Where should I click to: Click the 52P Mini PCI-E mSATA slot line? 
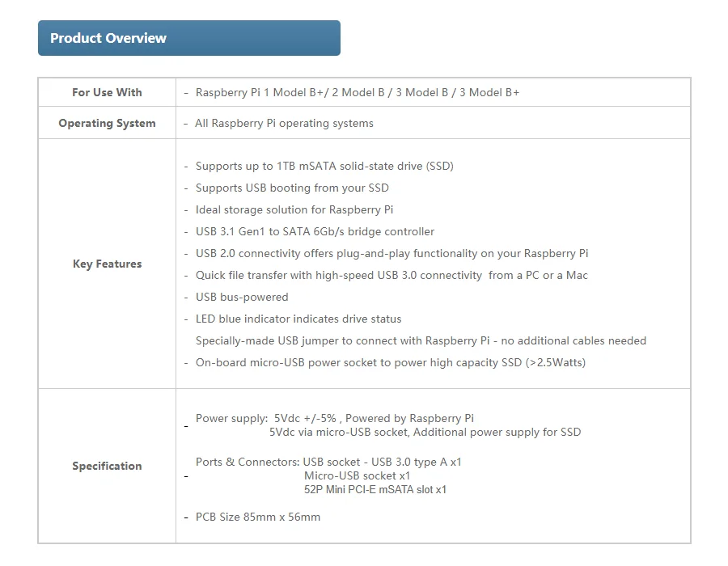tap(375, 489)
